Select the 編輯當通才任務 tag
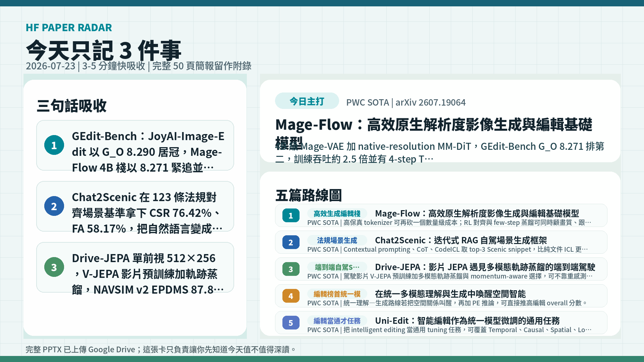The width and height of the screenshot is (644, 362). (x=337, y=321)
